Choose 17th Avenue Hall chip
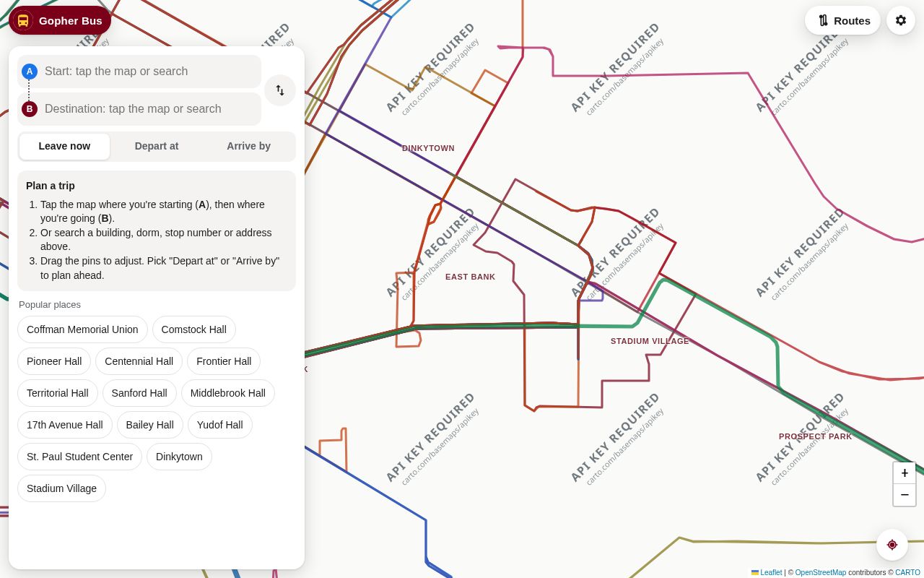 pos(65,425)
